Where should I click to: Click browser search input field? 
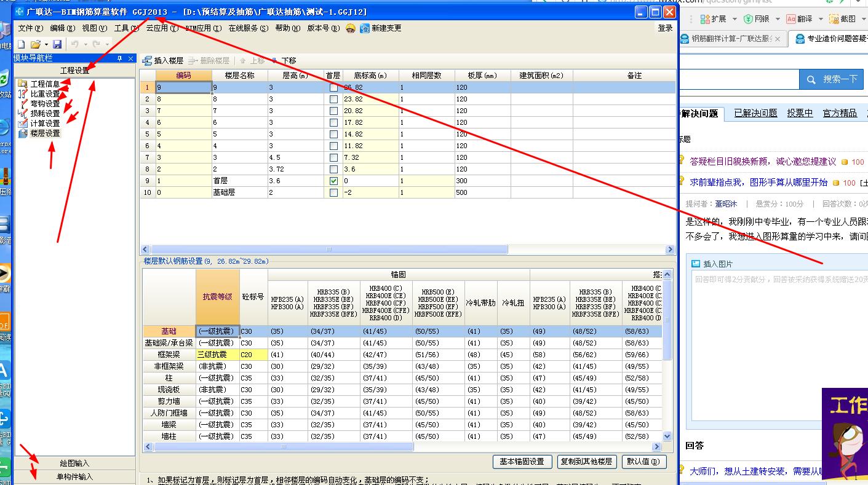(739, 79)
